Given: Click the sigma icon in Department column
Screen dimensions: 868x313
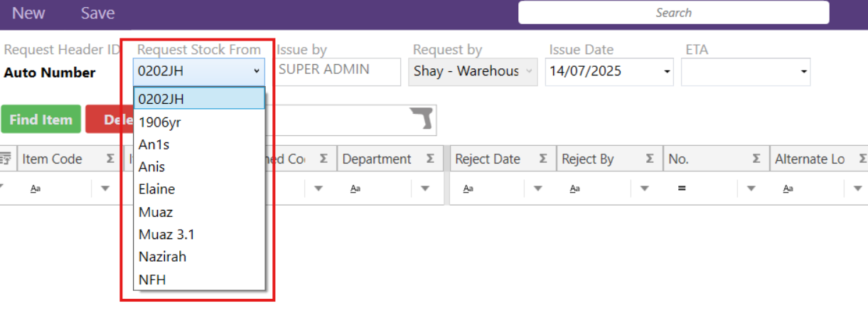Looking at the screenshot, I should 430,159.
